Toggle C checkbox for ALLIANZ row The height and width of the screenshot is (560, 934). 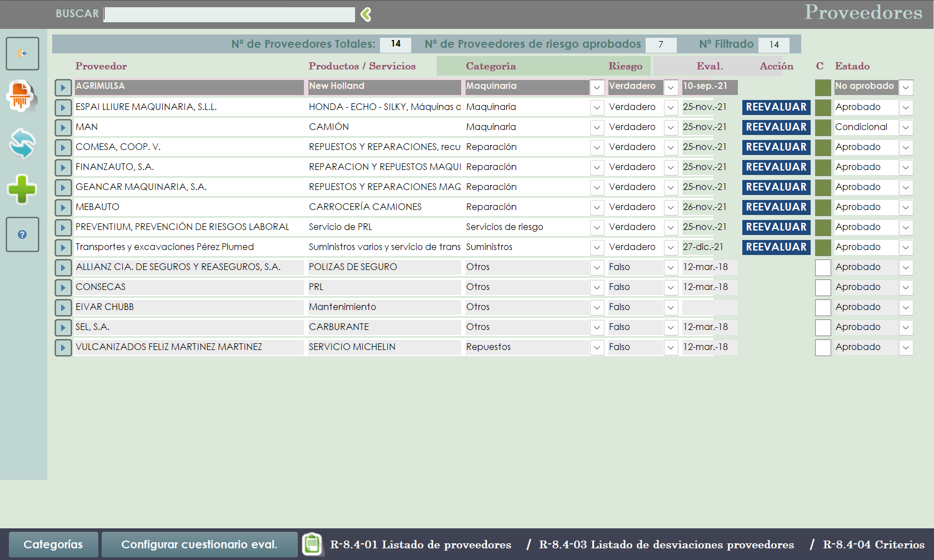tap(823, 267)
